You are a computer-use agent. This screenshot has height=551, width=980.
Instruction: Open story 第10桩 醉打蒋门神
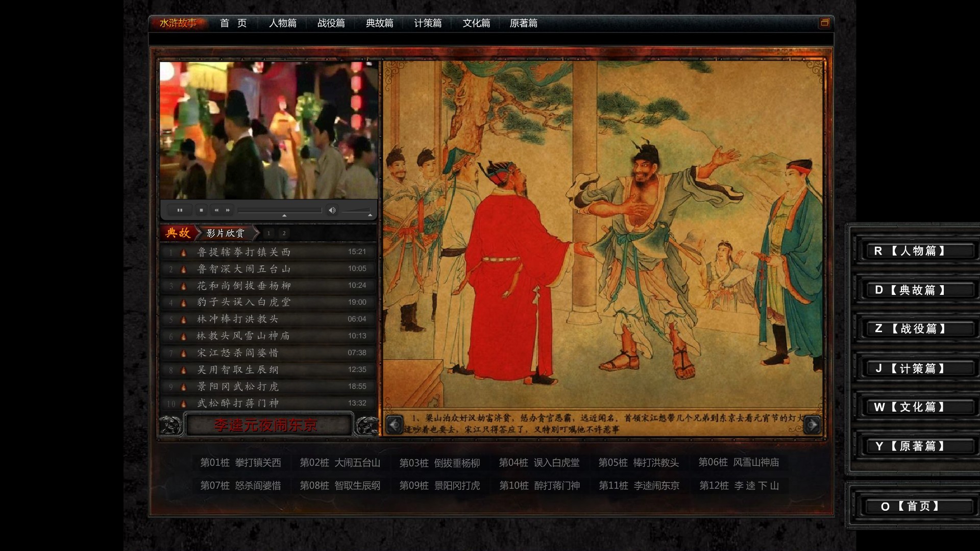540,486
